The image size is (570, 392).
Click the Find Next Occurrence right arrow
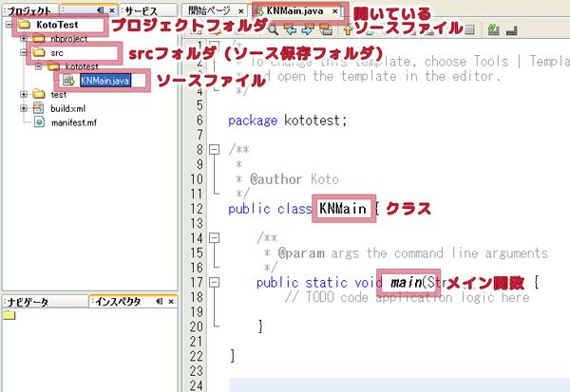click(x=308, y=29)
